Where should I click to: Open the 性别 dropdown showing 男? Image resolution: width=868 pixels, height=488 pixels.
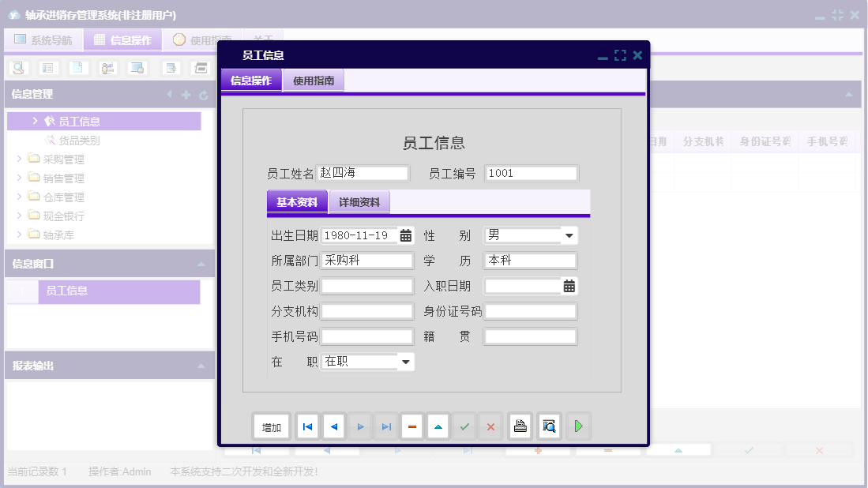click(x=569, y=235)
